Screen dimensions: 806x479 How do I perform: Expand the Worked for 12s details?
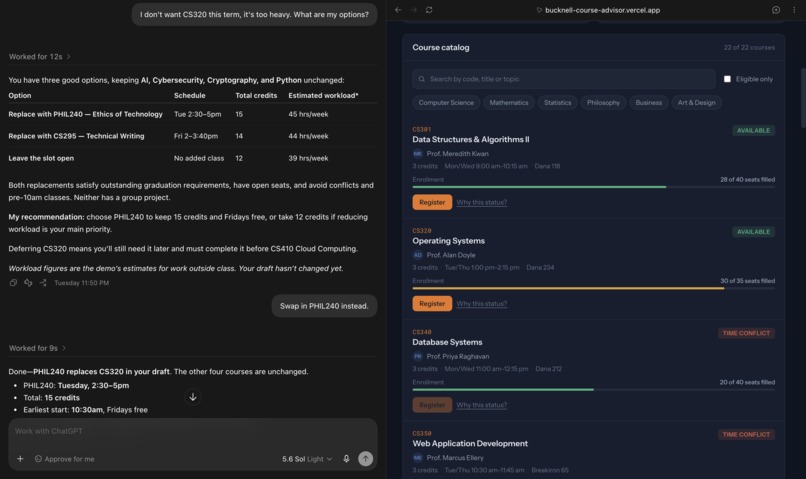pos(40,57)
